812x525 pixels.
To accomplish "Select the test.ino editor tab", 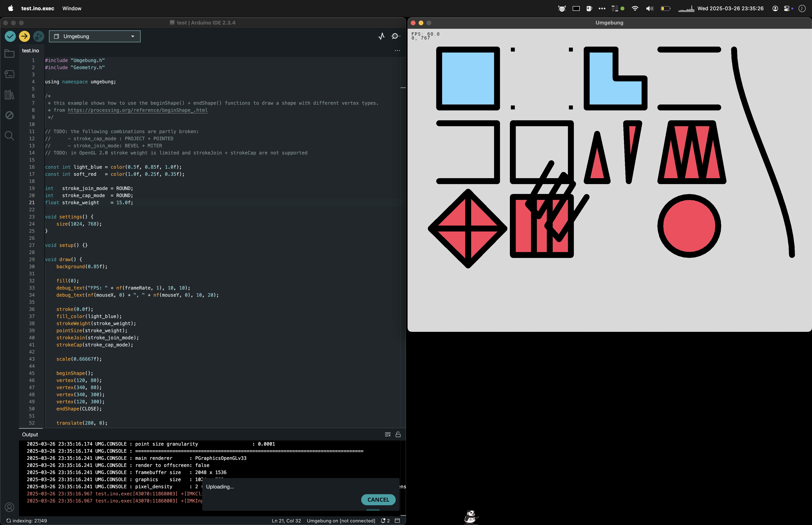I will point(31,50).
